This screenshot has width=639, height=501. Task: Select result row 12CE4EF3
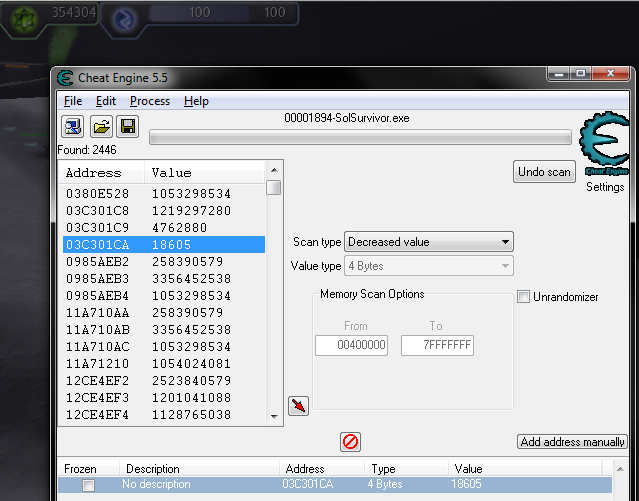[x=163, y=398]
